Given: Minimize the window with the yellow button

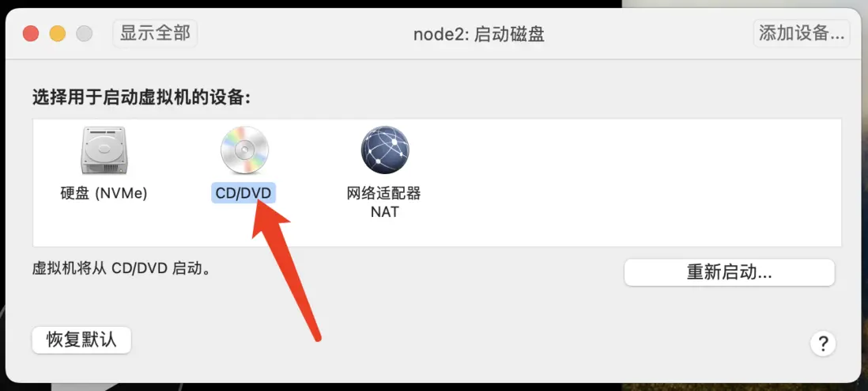Looking at the screenshot, I should coord(58,34).
